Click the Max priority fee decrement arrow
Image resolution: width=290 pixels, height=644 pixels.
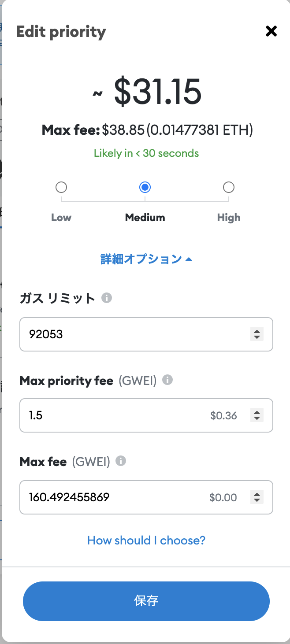coord(257,418)
